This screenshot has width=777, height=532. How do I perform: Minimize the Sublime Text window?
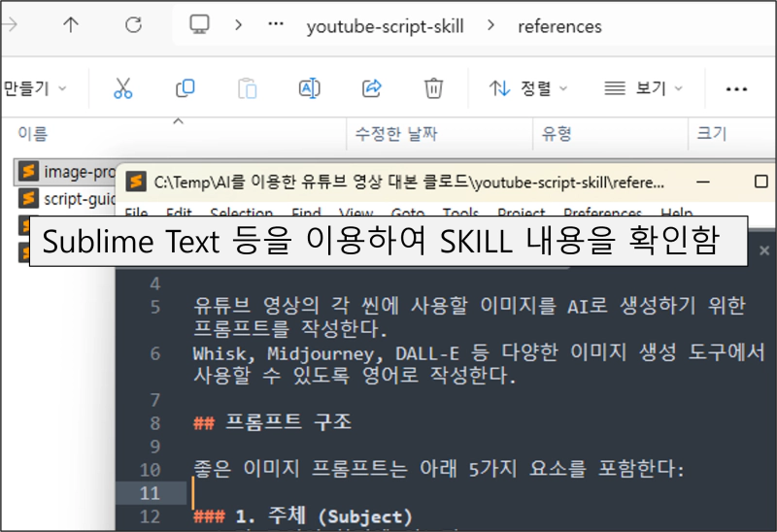pyautogui.click(x=702, y=182)
